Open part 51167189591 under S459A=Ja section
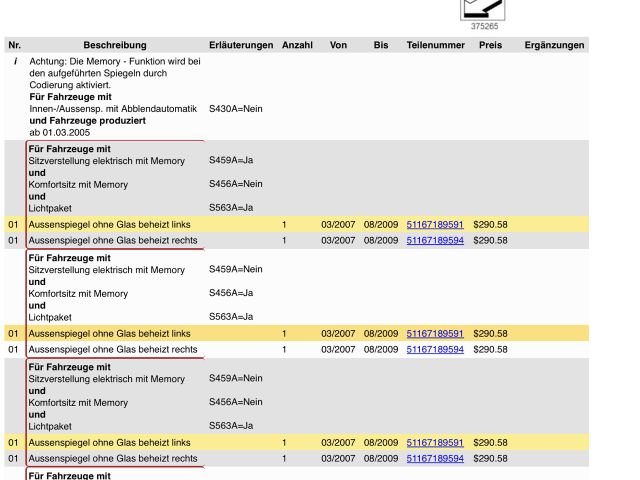This screenshot has height=480, width=640. coord(435,224)
